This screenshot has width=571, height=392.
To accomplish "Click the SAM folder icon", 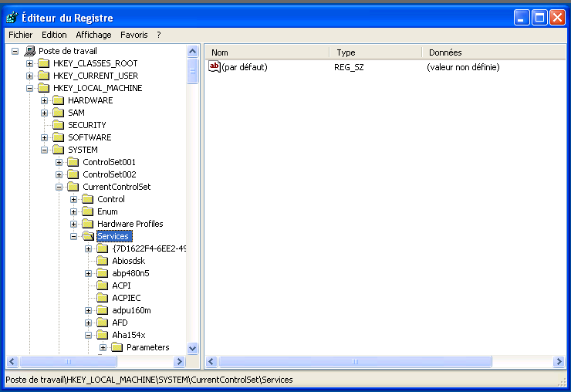I will click(59, 113).
